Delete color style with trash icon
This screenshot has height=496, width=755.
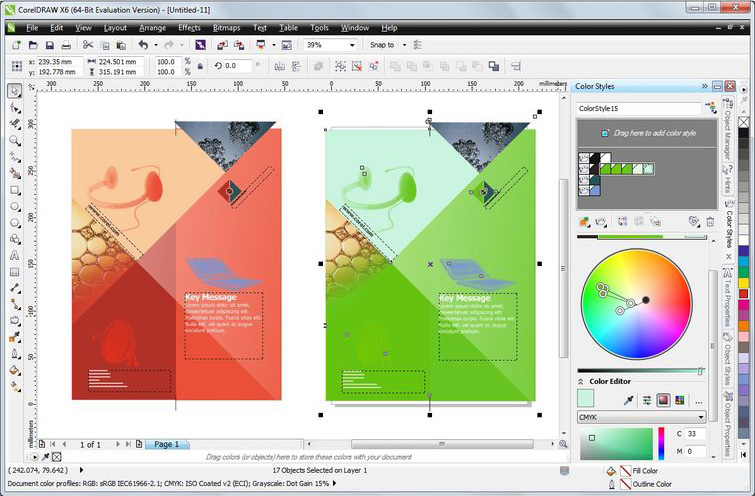pyautogui.click(x=709, y=221)
